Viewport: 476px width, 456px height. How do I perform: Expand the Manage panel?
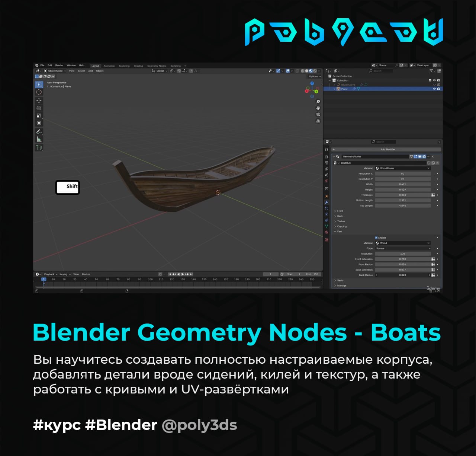[340, 286]
